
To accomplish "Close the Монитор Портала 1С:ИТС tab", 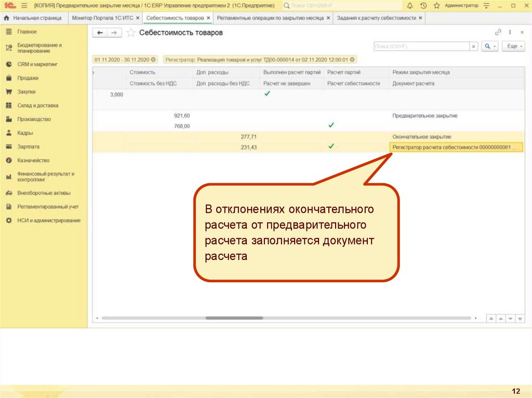I will click(137, 18).
